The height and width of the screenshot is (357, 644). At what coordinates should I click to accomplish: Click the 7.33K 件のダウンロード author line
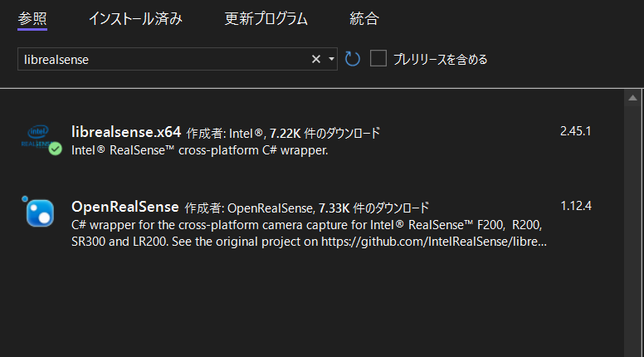point(306,208)
